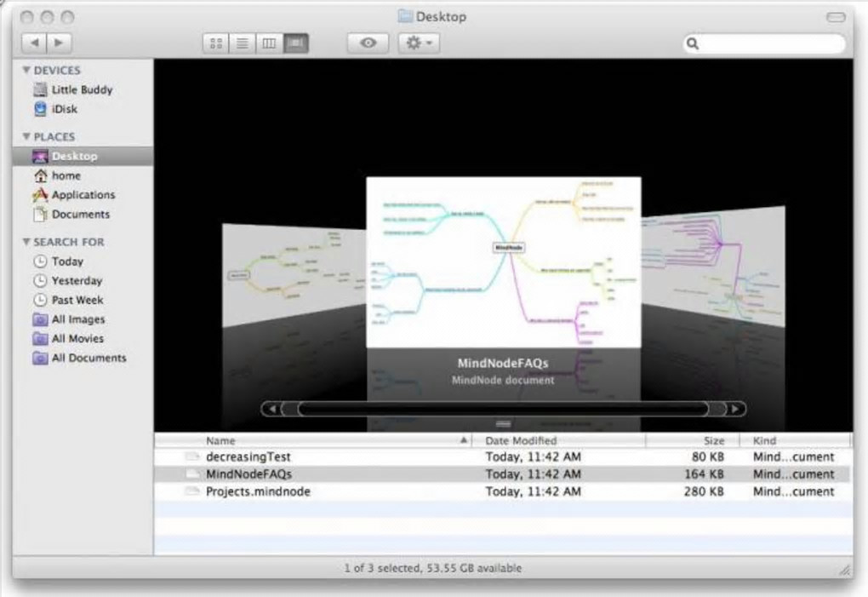The height and width of the screenshot is (597, 868).
Task: Switch to column view
Action: tap(269, 43)
